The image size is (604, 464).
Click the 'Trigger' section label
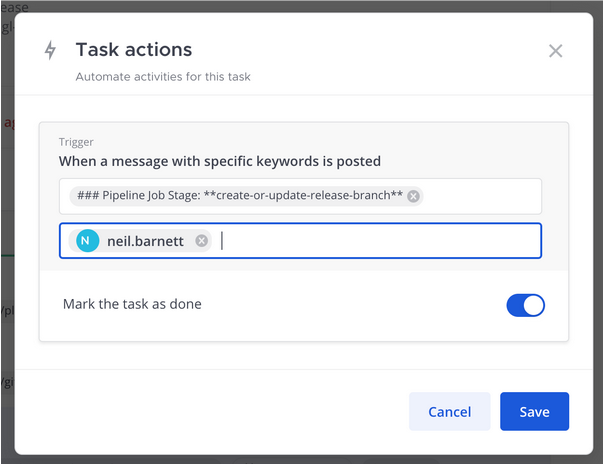[x=76, y=142]
